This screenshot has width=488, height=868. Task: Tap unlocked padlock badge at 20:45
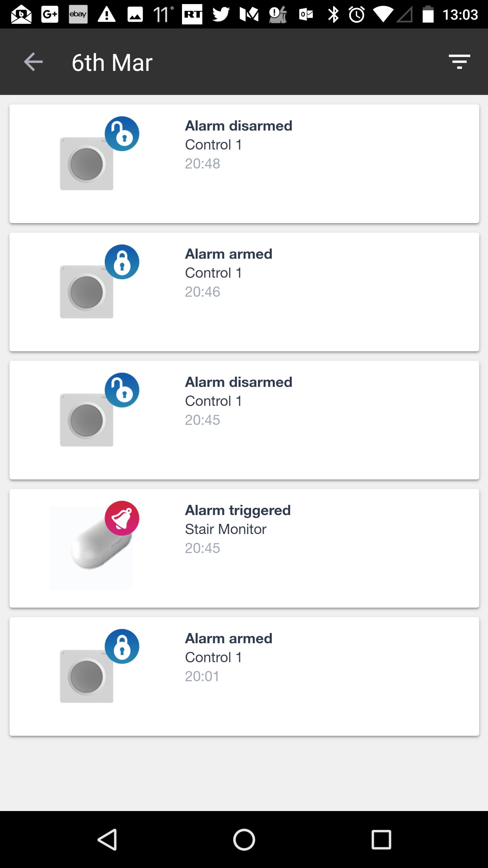tap(122, 390)
